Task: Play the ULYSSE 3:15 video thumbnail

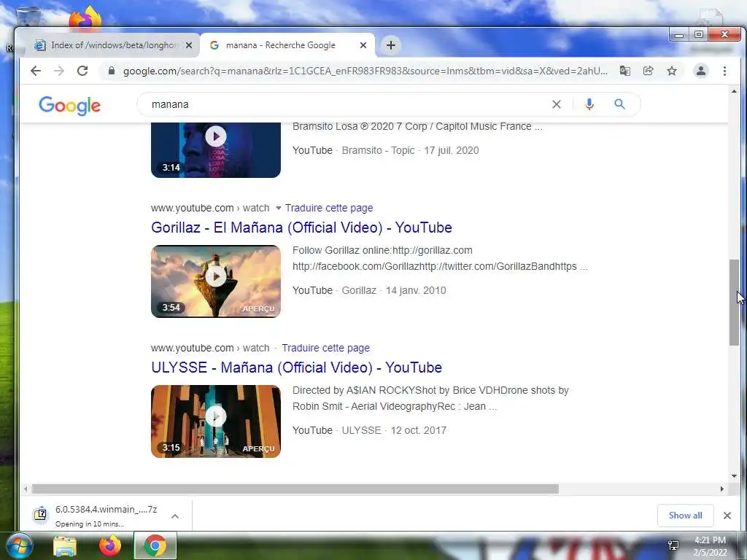Action: (x=216, y=421)
